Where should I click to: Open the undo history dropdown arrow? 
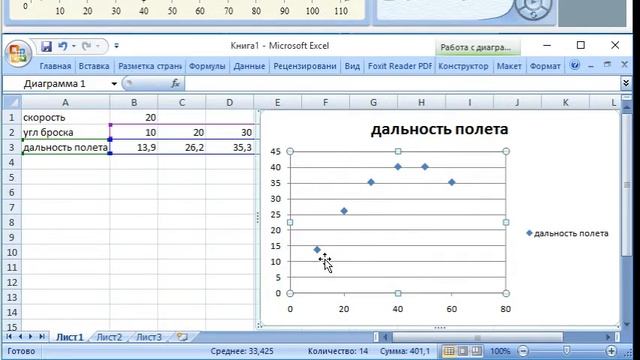point(74,46)
